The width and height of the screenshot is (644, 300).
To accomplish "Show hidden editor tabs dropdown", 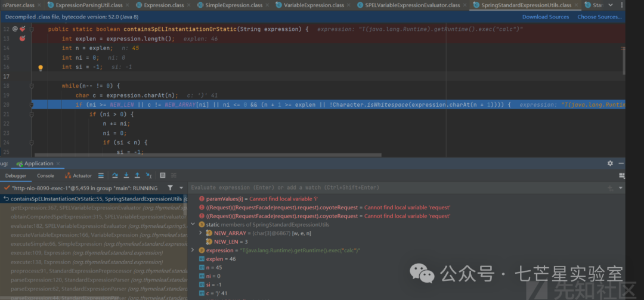I will pos(611,5).
